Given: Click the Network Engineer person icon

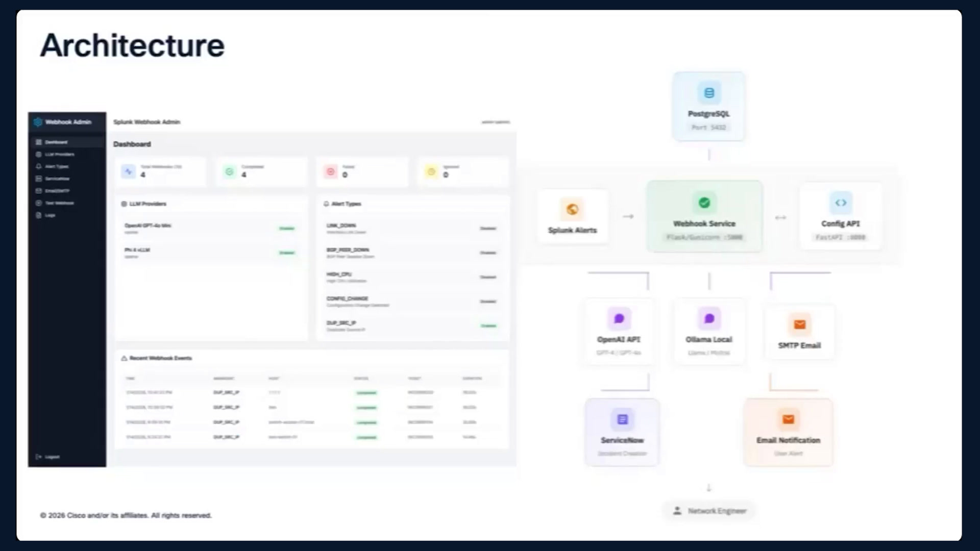Looking at the screenshot, I should pos(677,510).
